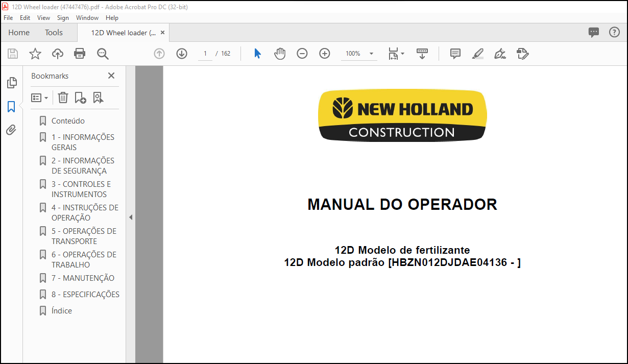Open the bookmark Options dropdown
Screen dimensions: 628x364
point(39,98)
